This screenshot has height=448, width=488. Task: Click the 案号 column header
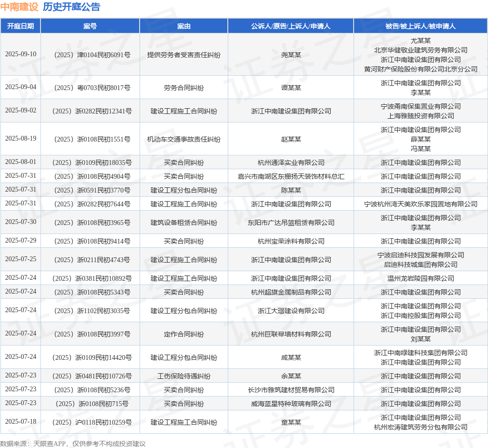[x=90, y=26]
